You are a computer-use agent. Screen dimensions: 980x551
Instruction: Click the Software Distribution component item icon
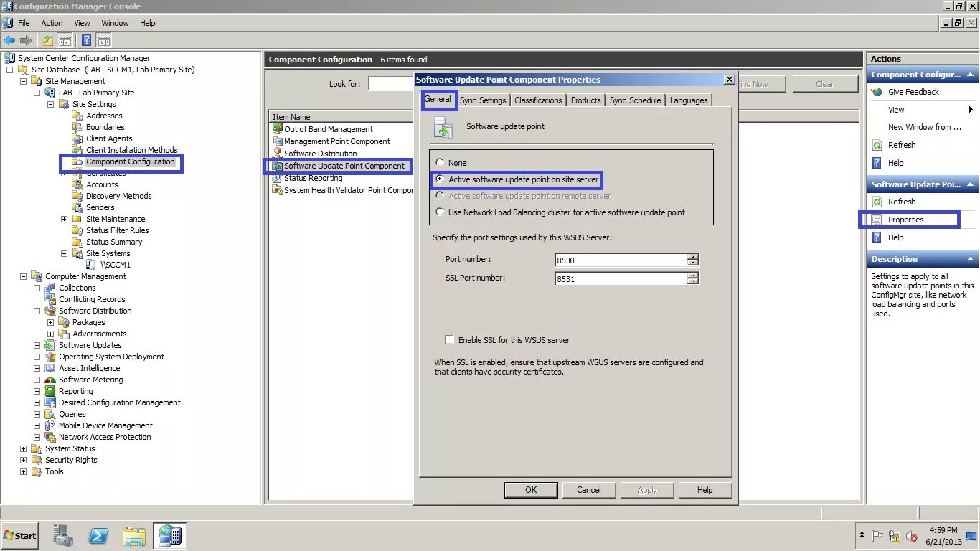coord(278,154)
